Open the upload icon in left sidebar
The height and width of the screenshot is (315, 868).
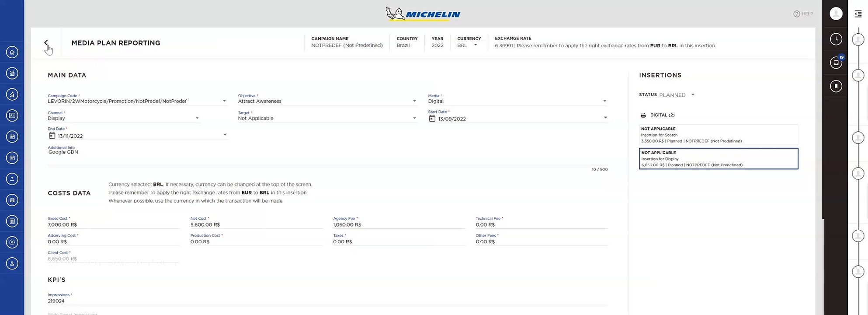(12, 179)
